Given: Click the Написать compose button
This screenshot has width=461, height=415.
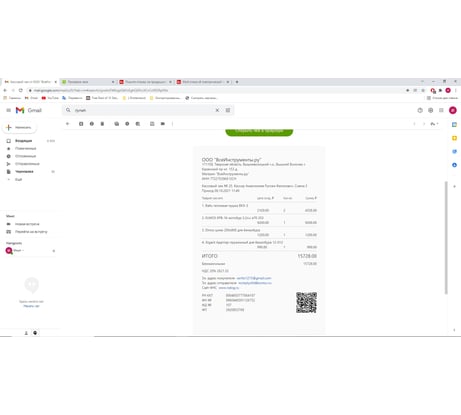Looking at the screenshot, I should click(x=19, y=127).
